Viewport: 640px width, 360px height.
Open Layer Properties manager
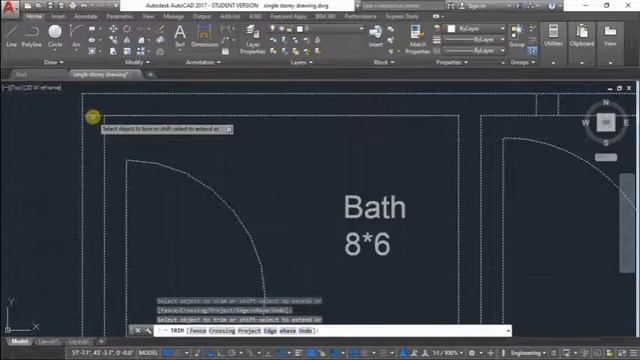[x=252, y=39]
